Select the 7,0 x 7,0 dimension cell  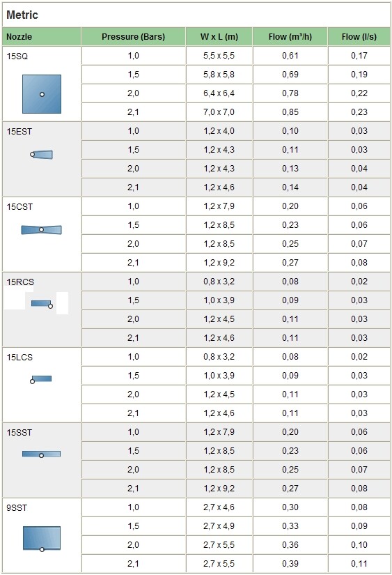pyautogui.click(x=219, y=112)
